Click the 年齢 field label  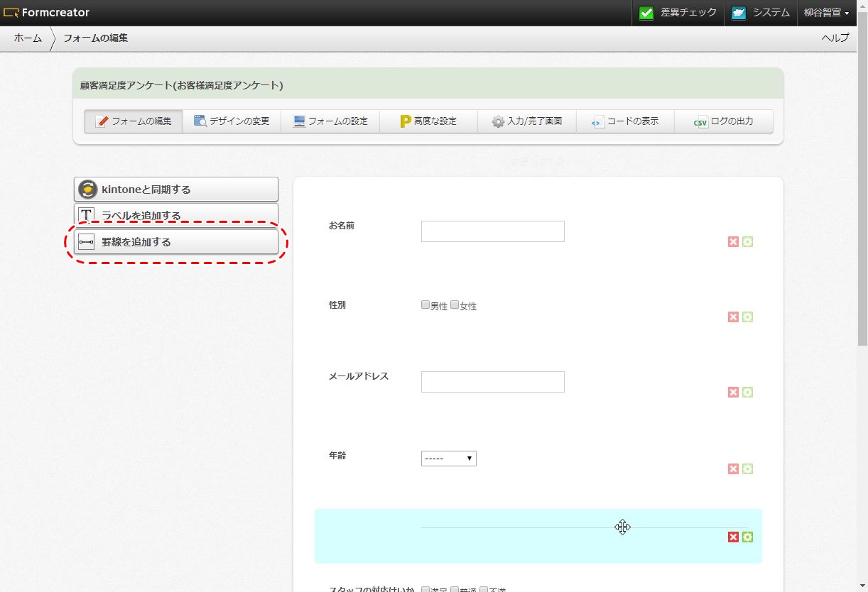[x=337, y=456]
